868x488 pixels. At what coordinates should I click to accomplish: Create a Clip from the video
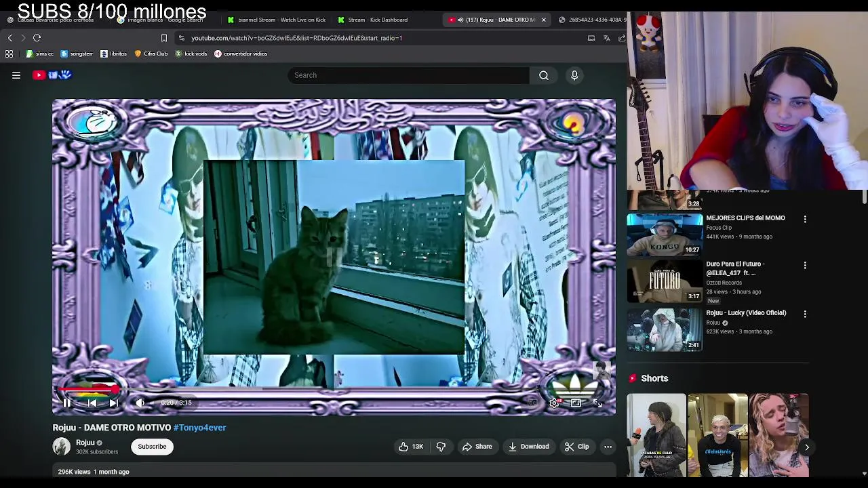577,447
